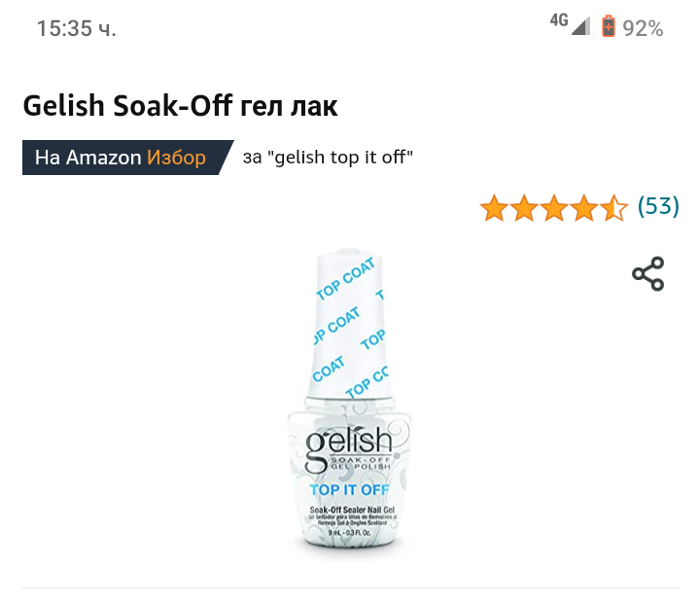The width and height of the screenshot is (700, 602).
Task: Tap the signal strength icon
Action: pyautogui.click(x=580, y=27)
